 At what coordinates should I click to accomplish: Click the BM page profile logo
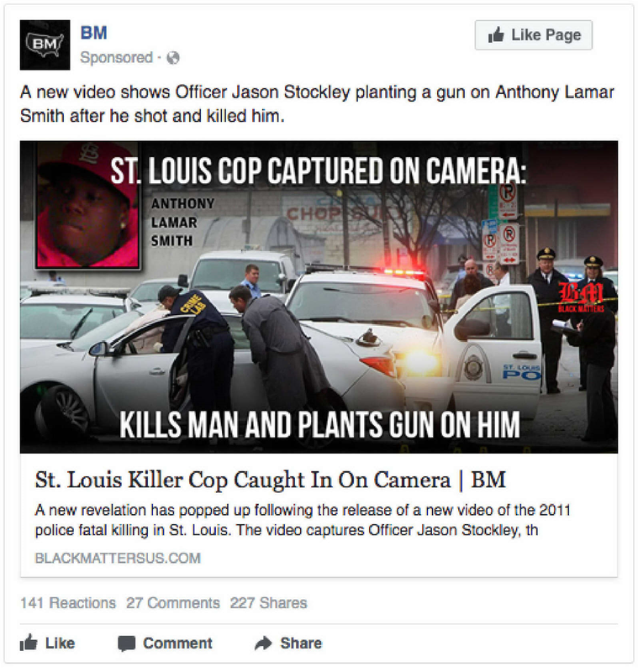click(45, 45)
